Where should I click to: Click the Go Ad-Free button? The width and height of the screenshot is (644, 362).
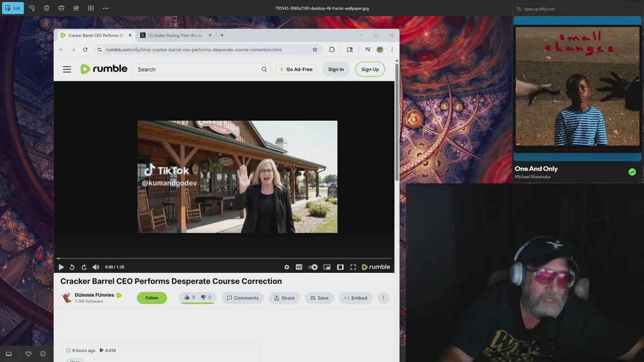pos(296,69)
